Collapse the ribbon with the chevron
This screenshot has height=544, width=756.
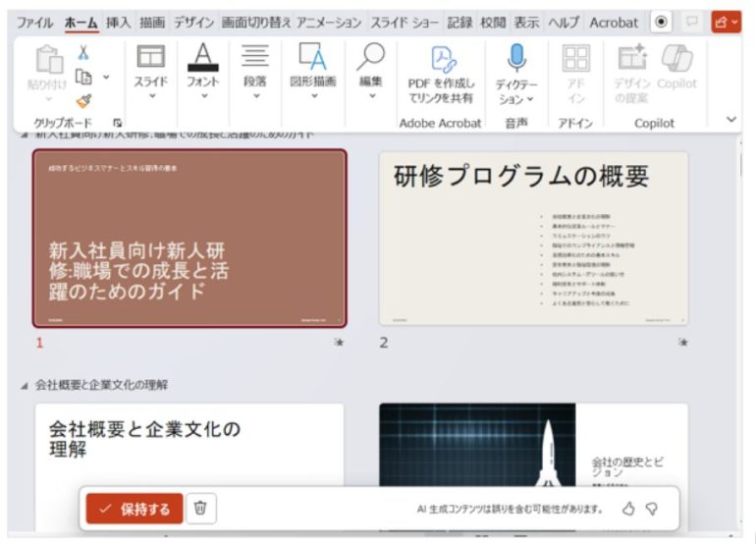click(x=731, y=119)
